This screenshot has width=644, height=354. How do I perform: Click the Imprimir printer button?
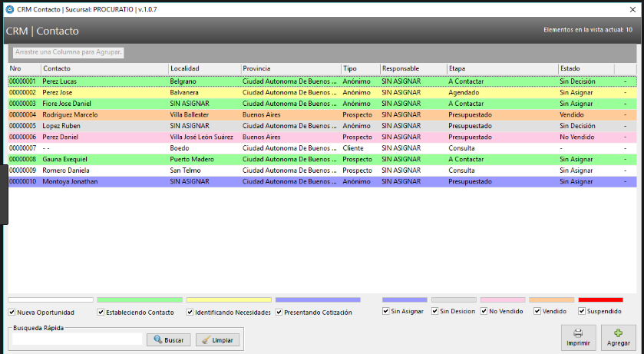click(578, 338)
